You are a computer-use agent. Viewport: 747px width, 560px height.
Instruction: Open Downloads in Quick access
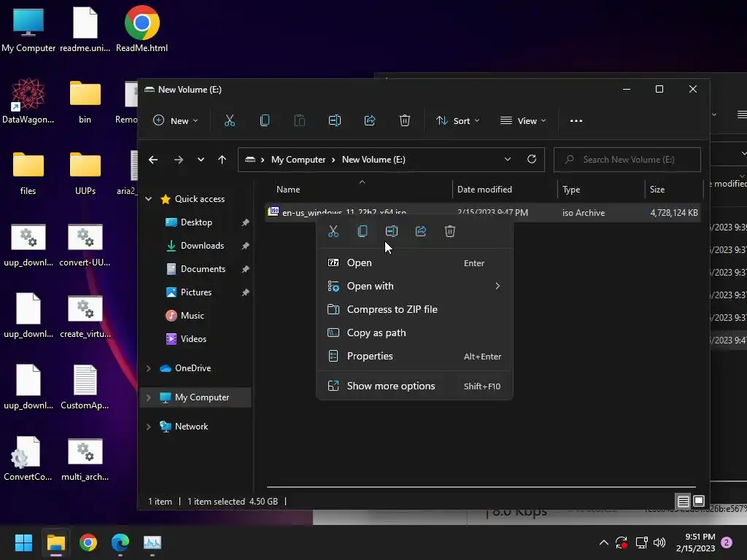coord(202,246)
